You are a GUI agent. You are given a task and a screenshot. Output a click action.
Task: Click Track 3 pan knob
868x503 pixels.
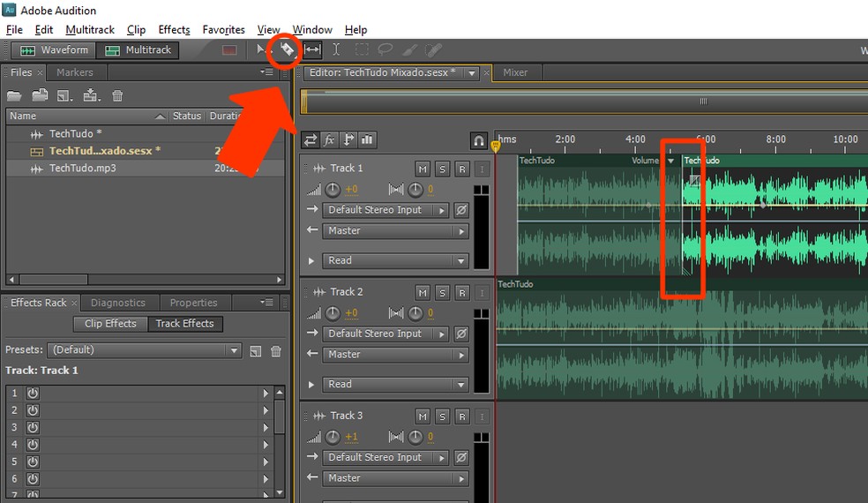(415, 437)
